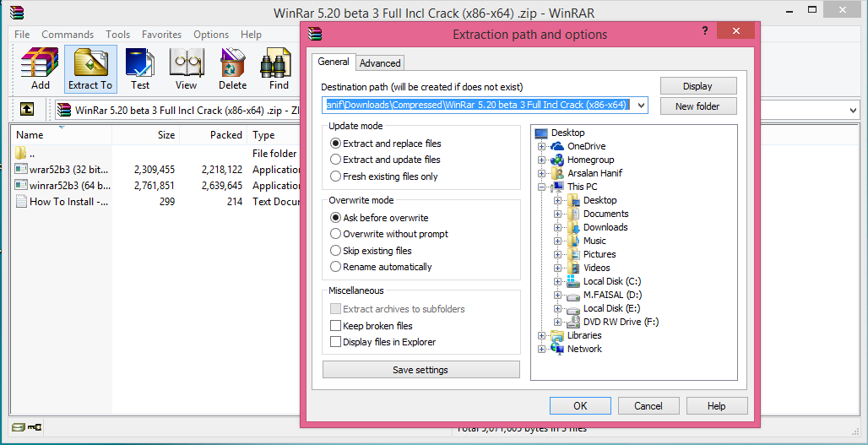
Task: Open the archive address bar dropdown arrow
Action: (x=853, y=111)
